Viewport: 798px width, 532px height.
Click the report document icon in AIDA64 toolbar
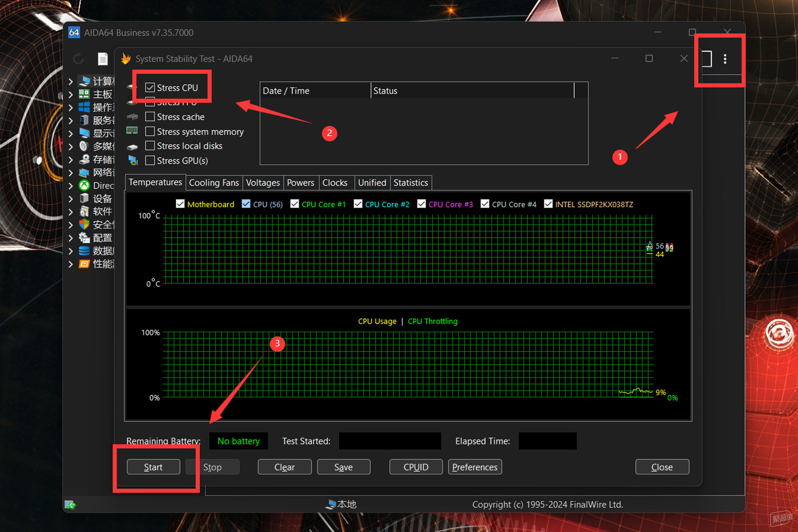(103, 59)
